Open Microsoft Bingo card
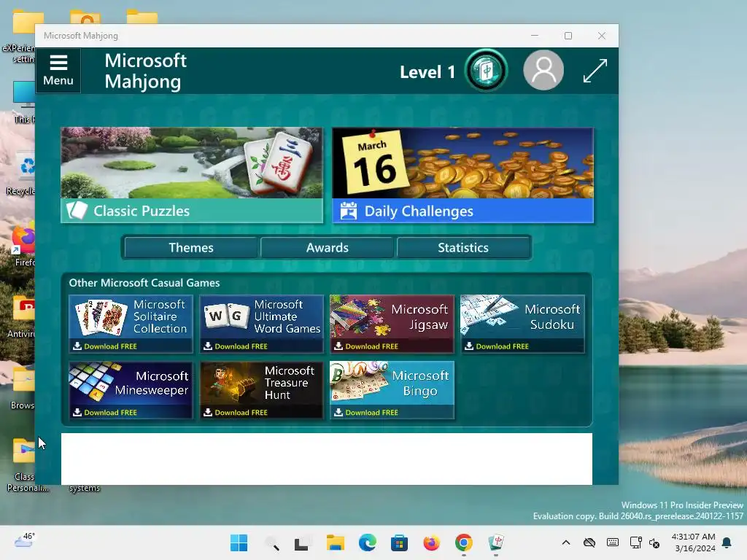This screenshot has width=747, height=560. click(392, 390)
